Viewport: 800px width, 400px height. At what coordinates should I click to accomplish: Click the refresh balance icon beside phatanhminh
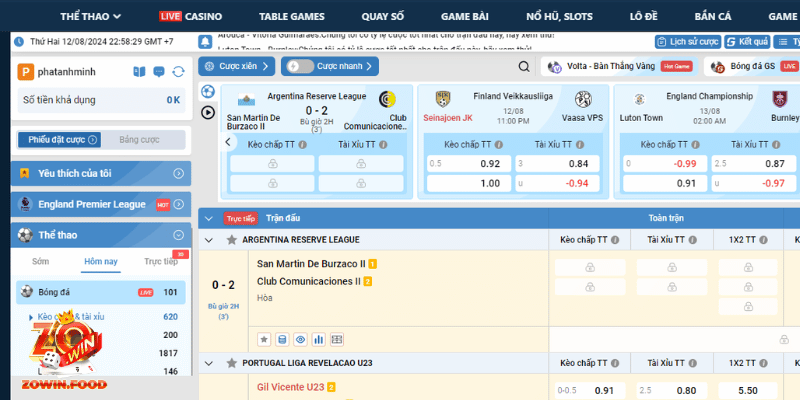(x=178, y=72)
